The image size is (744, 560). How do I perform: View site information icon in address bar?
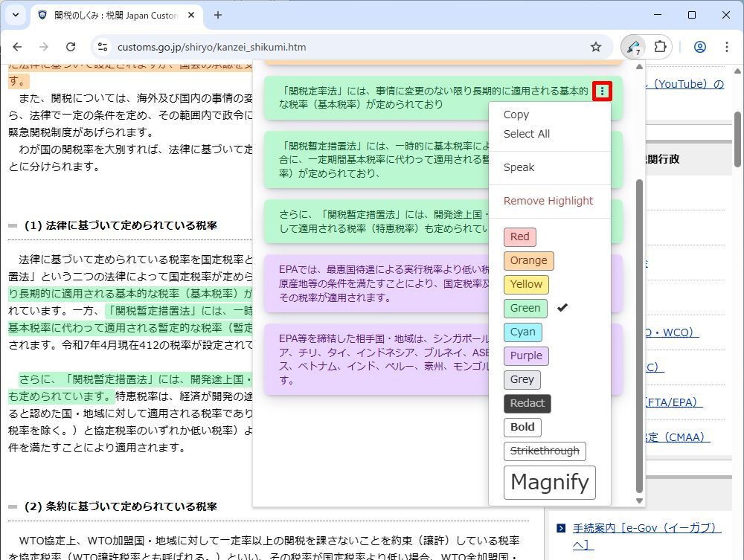103,47
